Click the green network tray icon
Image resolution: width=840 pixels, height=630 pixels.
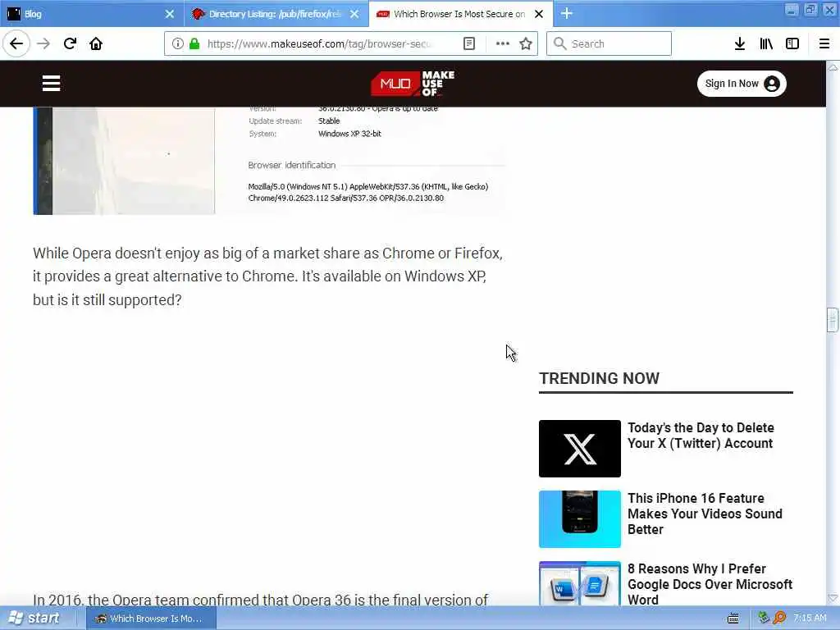click(x=764, y=618)
